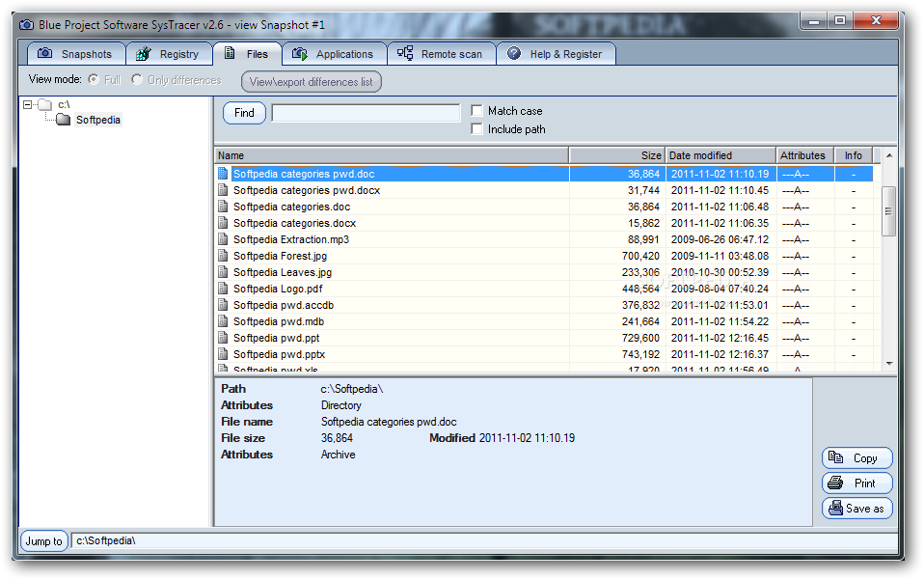
Task: Click the question mark icon on Help tab
Action: pyautogui.click(x=514, y=54)
